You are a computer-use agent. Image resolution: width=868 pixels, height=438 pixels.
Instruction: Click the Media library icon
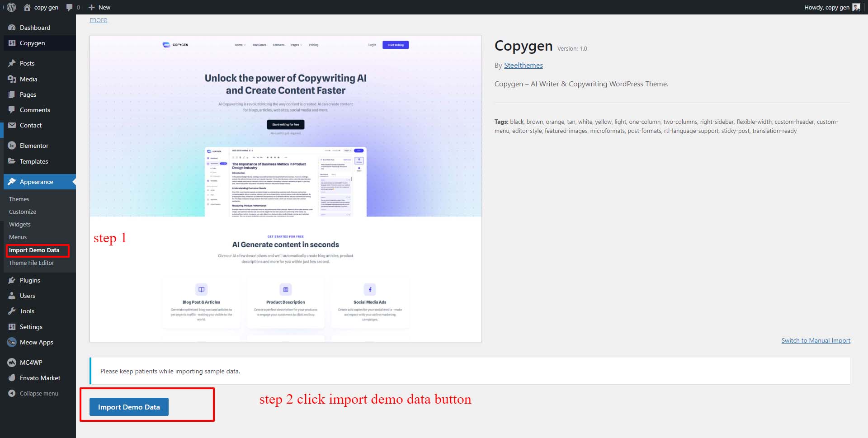point(12,79)
